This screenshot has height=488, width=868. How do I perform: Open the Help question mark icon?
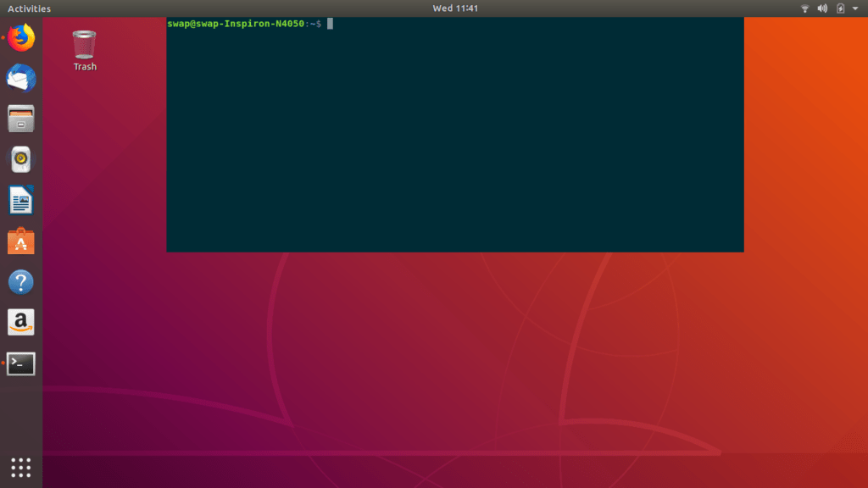(21, 281)
